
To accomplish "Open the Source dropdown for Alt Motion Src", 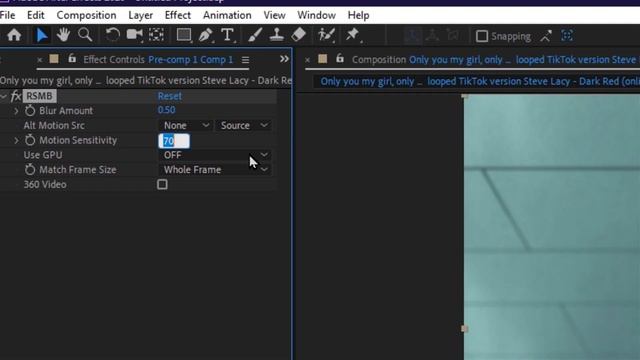I will tap(244, 125).
